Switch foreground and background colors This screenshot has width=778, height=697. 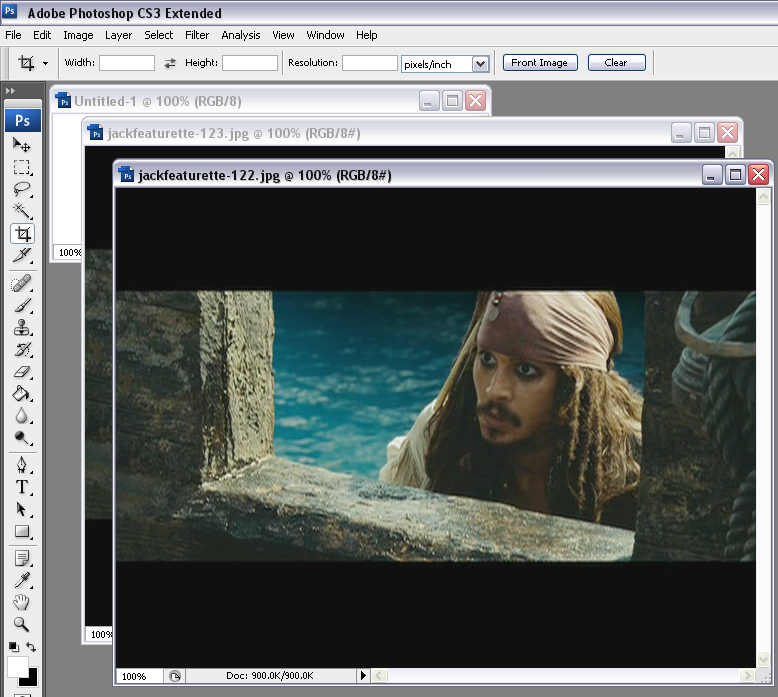pos(32,648)
